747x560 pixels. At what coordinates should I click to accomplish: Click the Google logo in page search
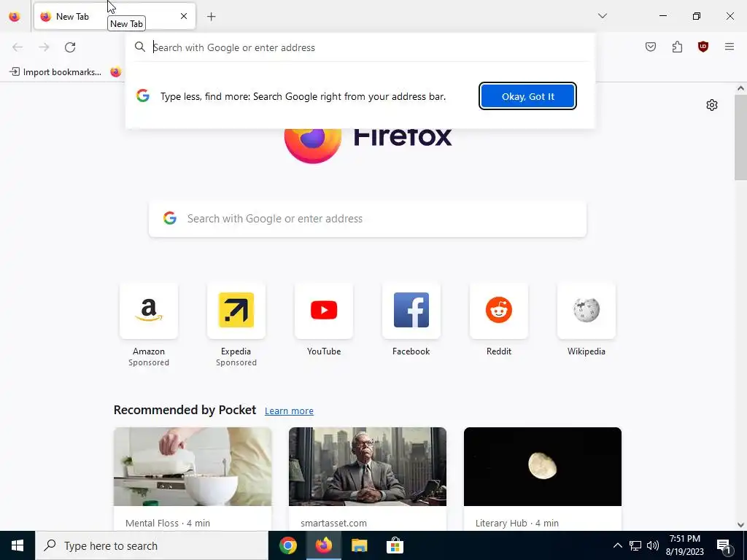[x=170, y=218]
